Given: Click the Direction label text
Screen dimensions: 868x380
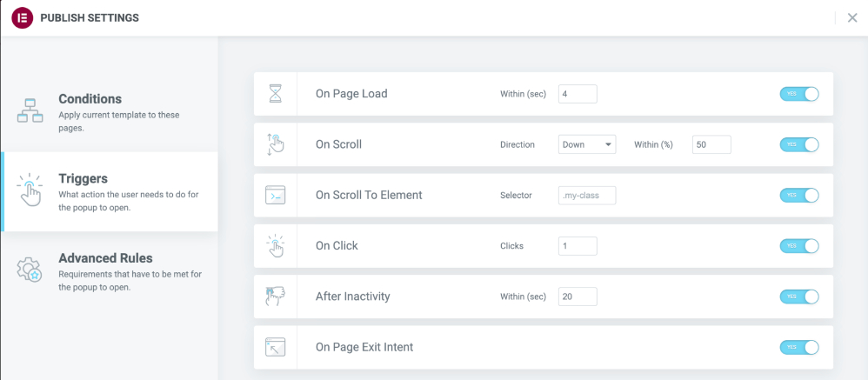Looking at the screenshot, I should [x=517, y=144].
